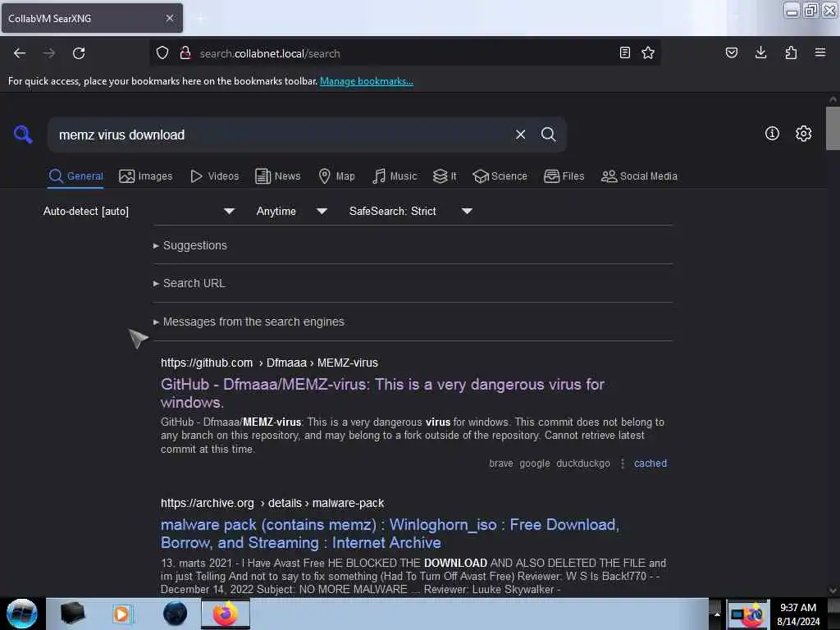
Task: Click the scrollbar down arrow
Action: 833,591
